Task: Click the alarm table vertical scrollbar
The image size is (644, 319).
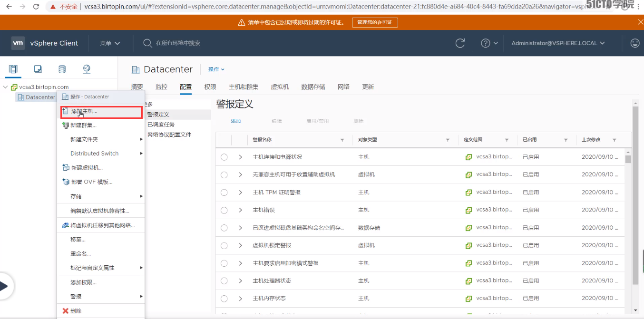Action: 628,159
